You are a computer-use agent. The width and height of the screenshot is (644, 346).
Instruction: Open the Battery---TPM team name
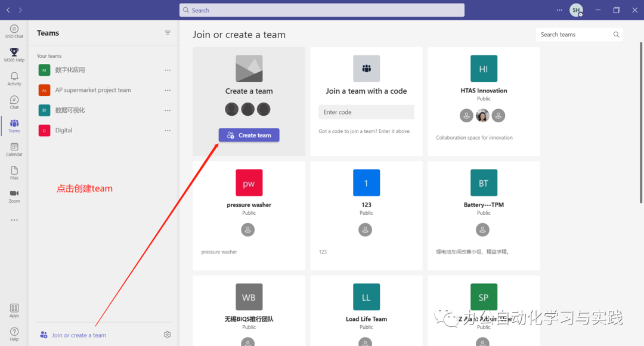(x=484, y=205)
